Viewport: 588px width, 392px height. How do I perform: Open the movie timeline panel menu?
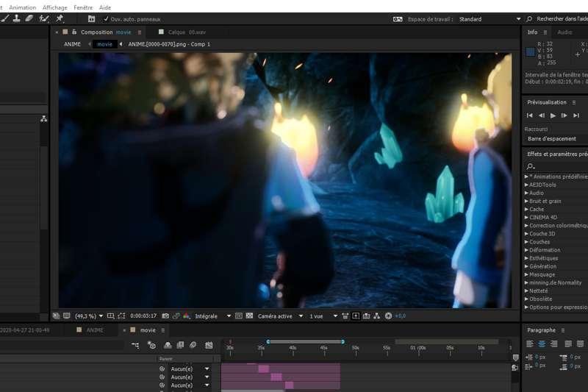pos(163,330)
